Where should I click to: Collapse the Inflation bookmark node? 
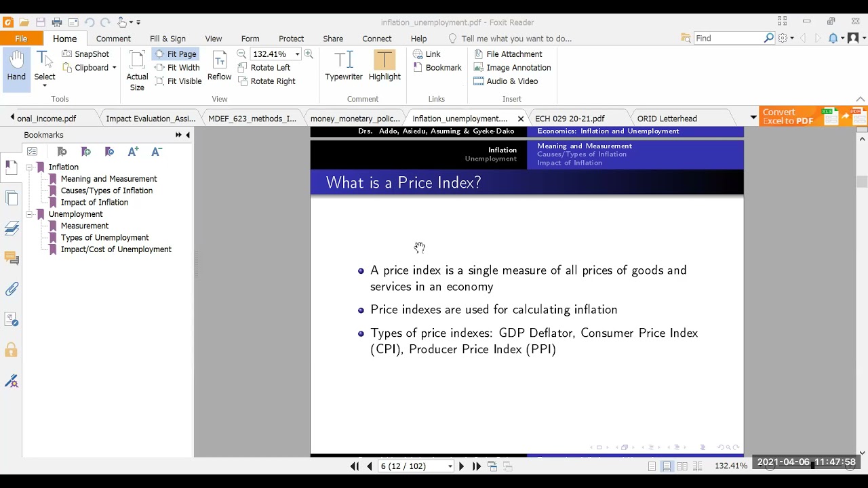pyautogui.click(x=29, y=167)
